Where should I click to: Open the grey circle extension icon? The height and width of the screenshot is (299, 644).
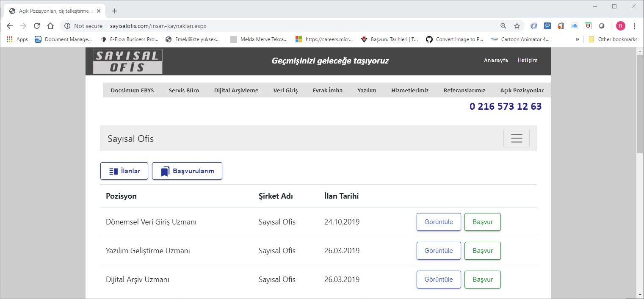click(x=602, y=26)
